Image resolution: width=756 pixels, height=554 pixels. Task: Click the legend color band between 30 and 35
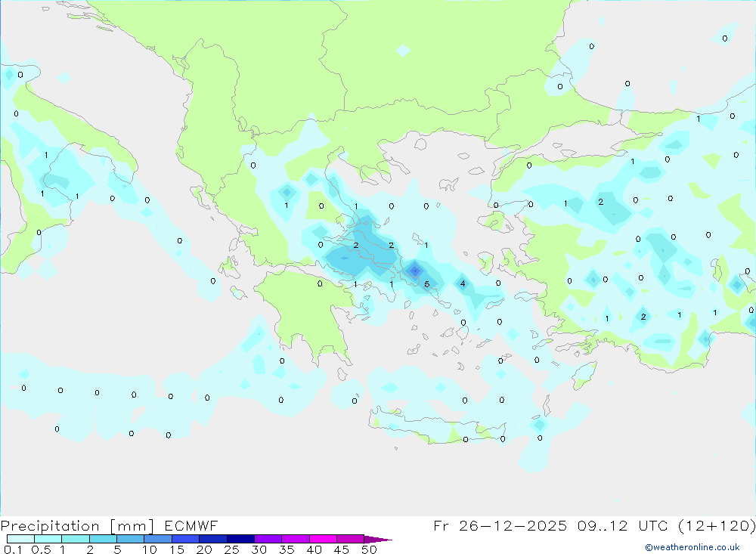(268, 539)
